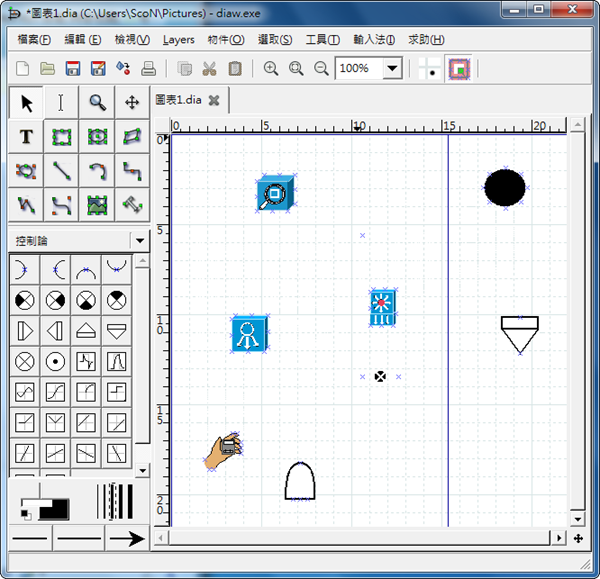Select the Line tool in toolbox
The width and height of the screenshot is (600, 579).
coord(61,171)
